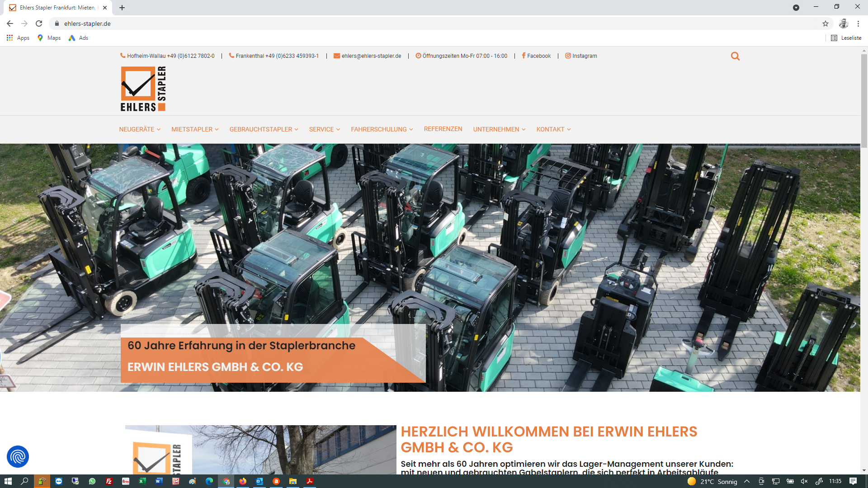The width and height of the screenshot is (868, 488).
Task: Click the page vertical scrollbar thumb
Action: click(x=864, y=100)
